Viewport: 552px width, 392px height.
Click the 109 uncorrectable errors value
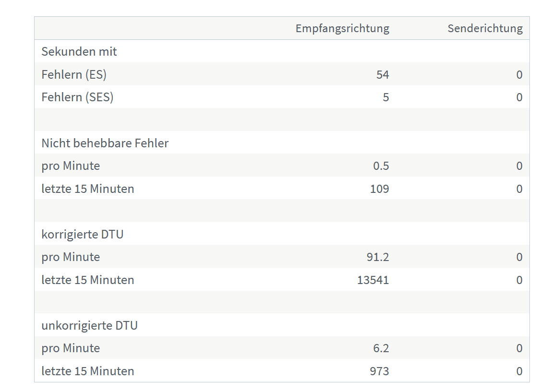(380, 189)
